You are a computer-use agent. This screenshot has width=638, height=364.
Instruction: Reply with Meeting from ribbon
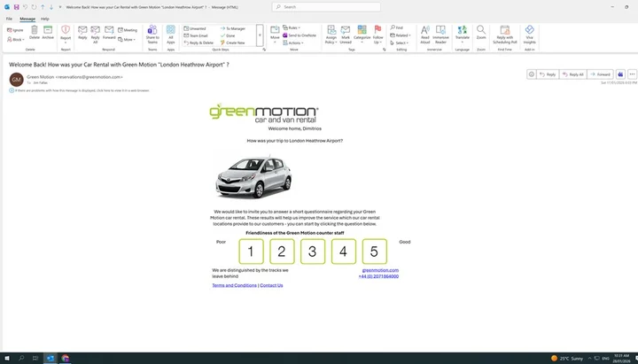(128, 30)
